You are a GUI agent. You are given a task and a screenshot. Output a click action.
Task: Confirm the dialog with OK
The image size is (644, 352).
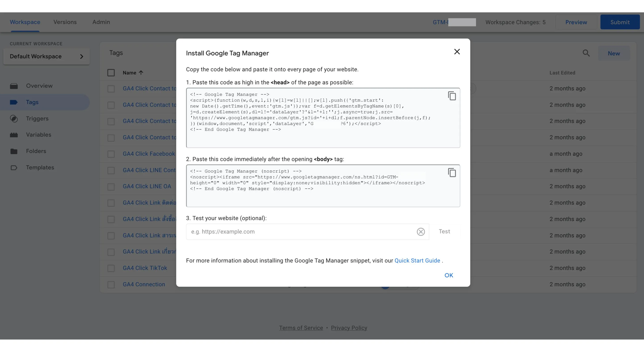tap(448, 275)
